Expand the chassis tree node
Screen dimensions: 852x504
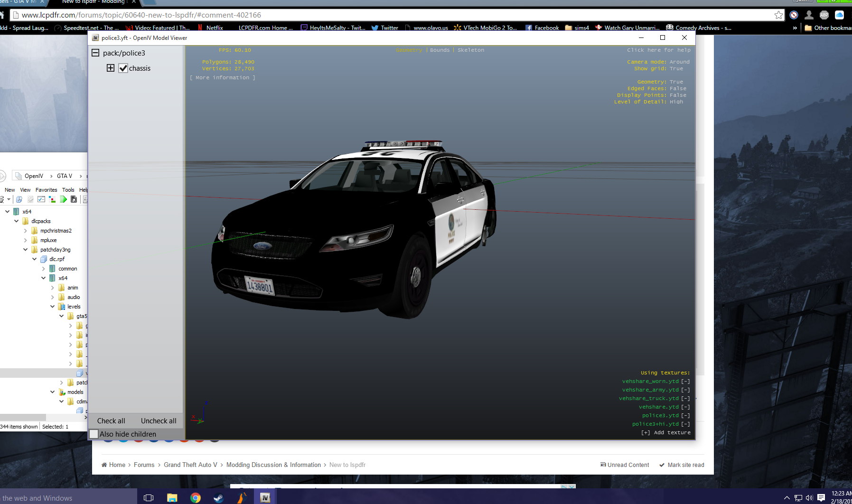[x=111, y=68]
